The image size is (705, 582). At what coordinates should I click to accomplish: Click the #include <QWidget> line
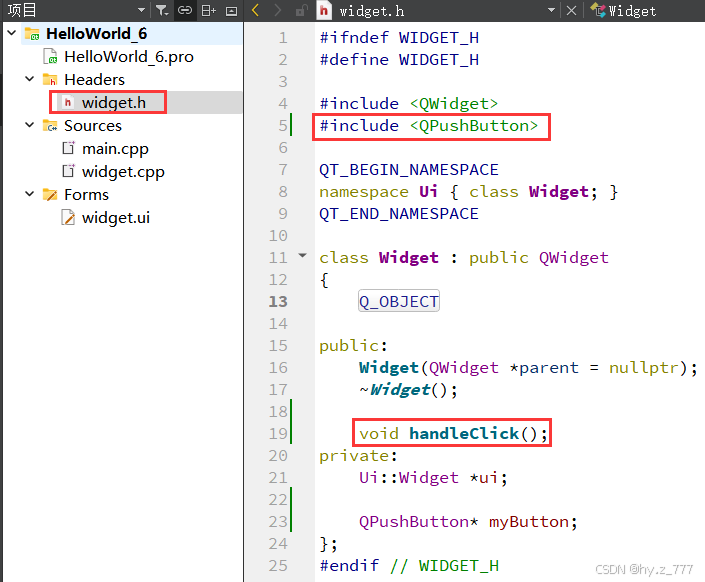[409, 103]
